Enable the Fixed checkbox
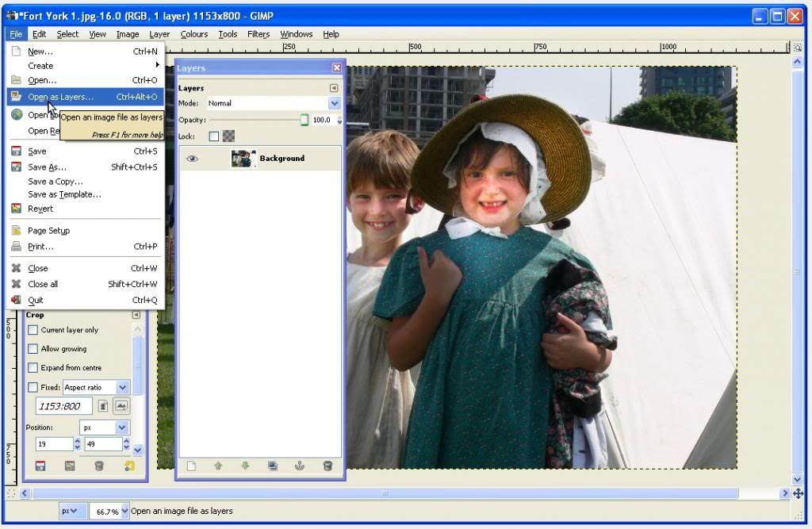The width and height of the screenshot is (812, 529). [x=33, y=387]
